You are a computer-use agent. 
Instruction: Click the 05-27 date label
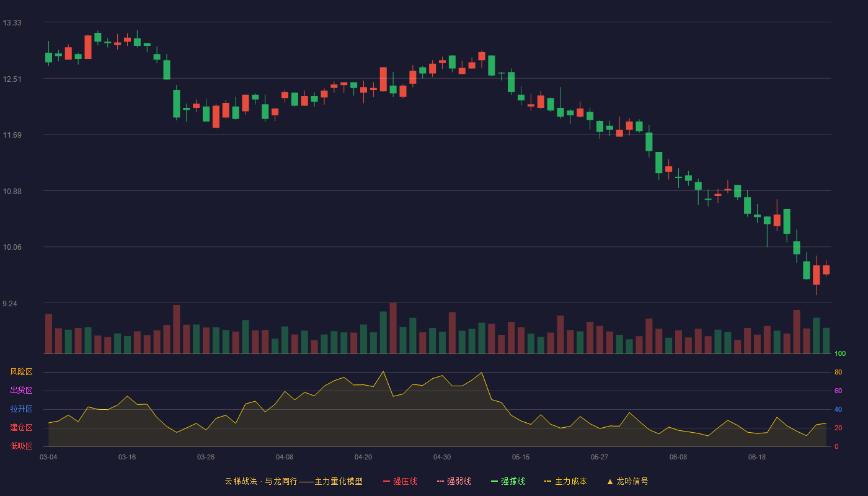click(600, 457)
